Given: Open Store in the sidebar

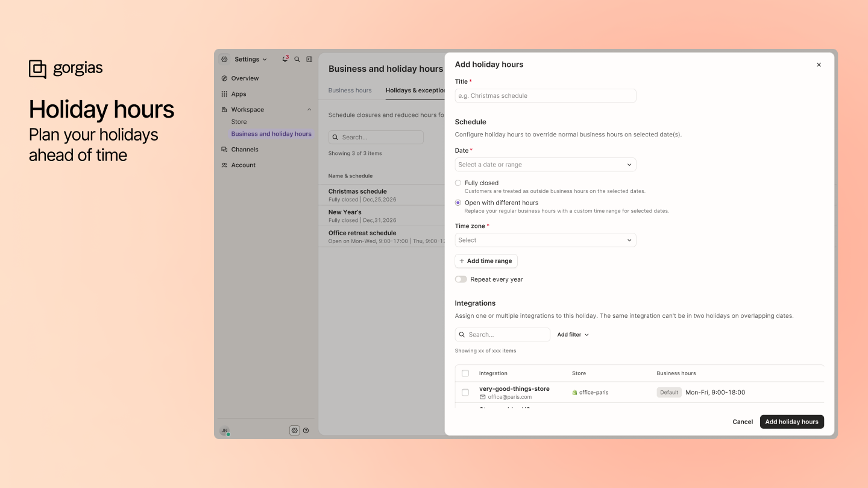Looking at the screenshot, I should click(x=239, y=122).
